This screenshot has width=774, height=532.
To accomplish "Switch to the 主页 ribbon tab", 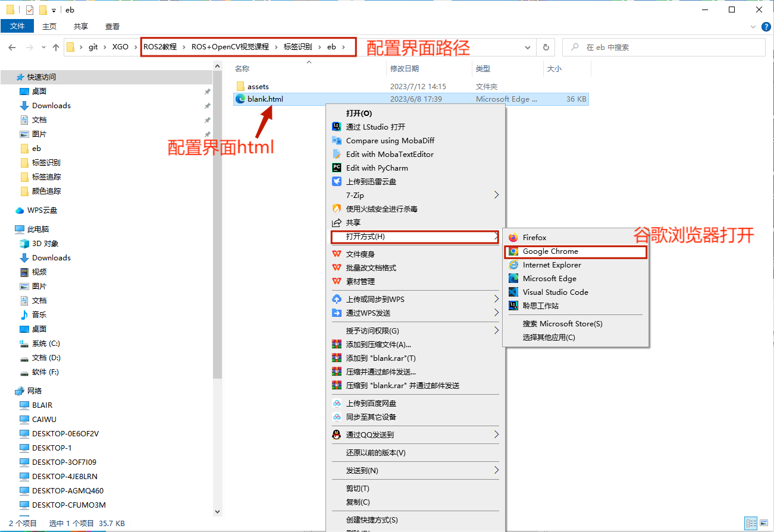I will [x=49, y=26].
